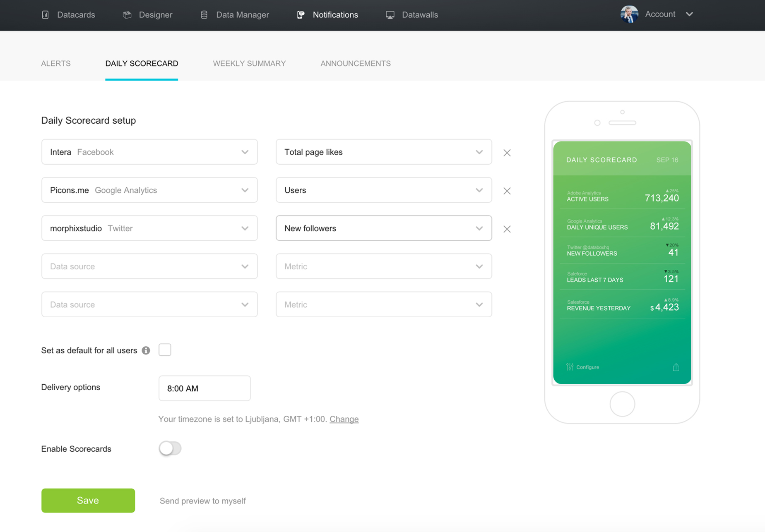The image size is (765, 532).
Task: Click the share icon in the scorecard preview
Action: 676,367
